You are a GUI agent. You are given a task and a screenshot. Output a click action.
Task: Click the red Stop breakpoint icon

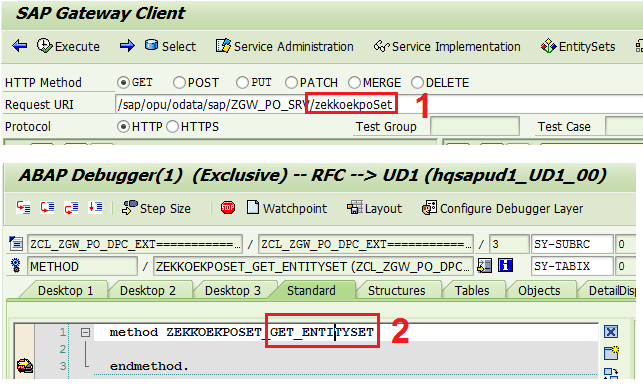(x=228, y=208)
